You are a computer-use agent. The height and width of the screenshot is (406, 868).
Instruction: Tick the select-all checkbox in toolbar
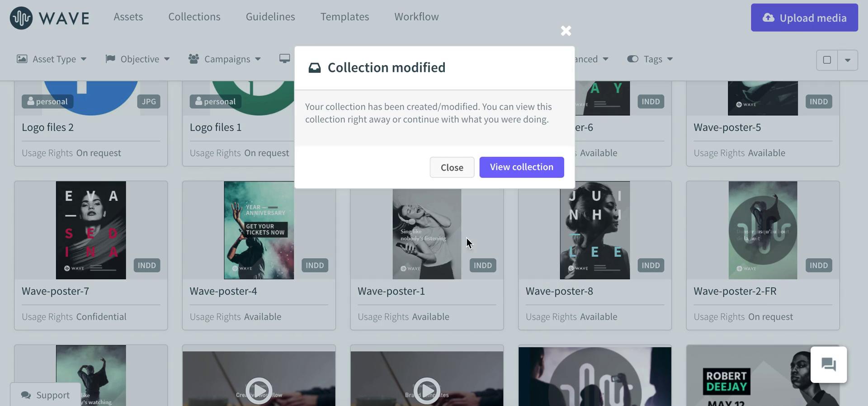point(827,60)
